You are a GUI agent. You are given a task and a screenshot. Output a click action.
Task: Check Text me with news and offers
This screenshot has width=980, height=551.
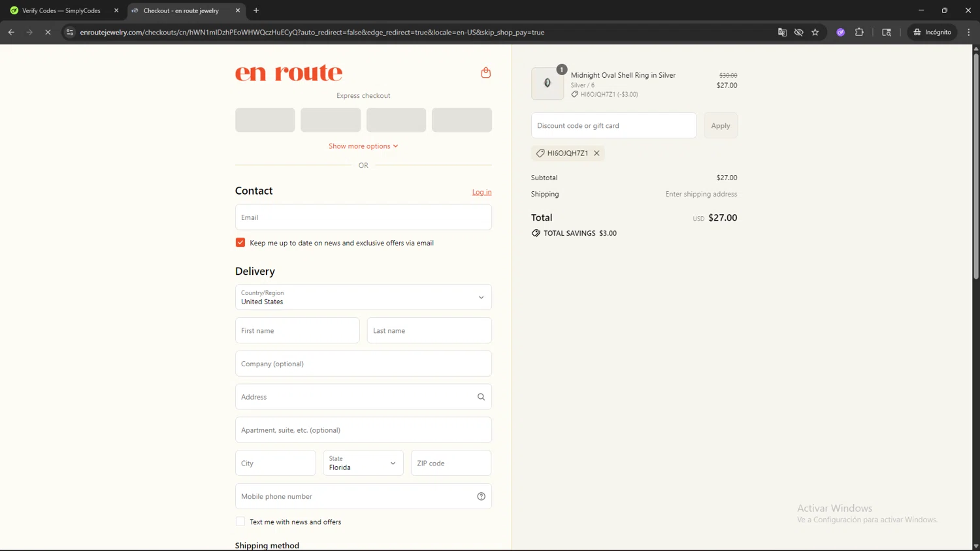[240, 522]
